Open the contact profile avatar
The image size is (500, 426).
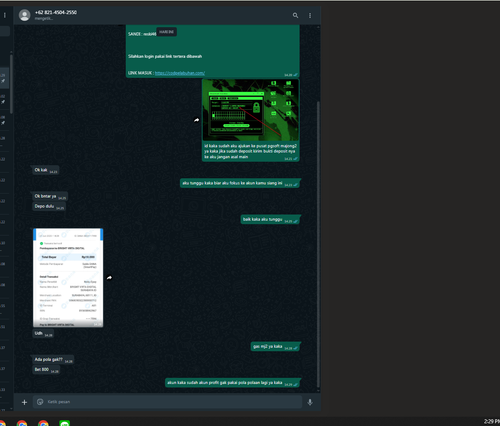click(24, 15)
